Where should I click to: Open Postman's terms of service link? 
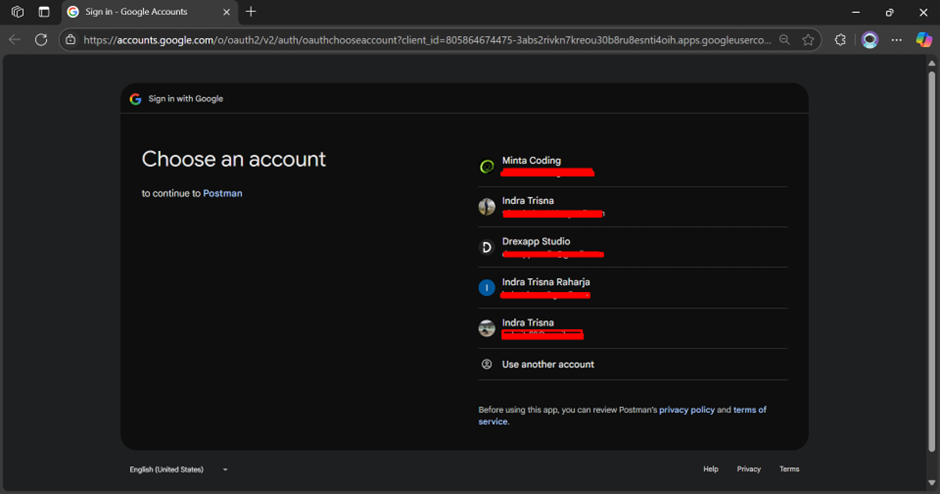click(x=748, y=410)
